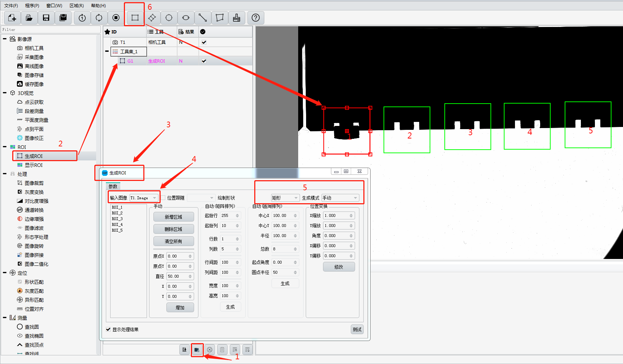Select the polygon drawing tool
The width and height of the screenshot is (623, 364).
220,18
